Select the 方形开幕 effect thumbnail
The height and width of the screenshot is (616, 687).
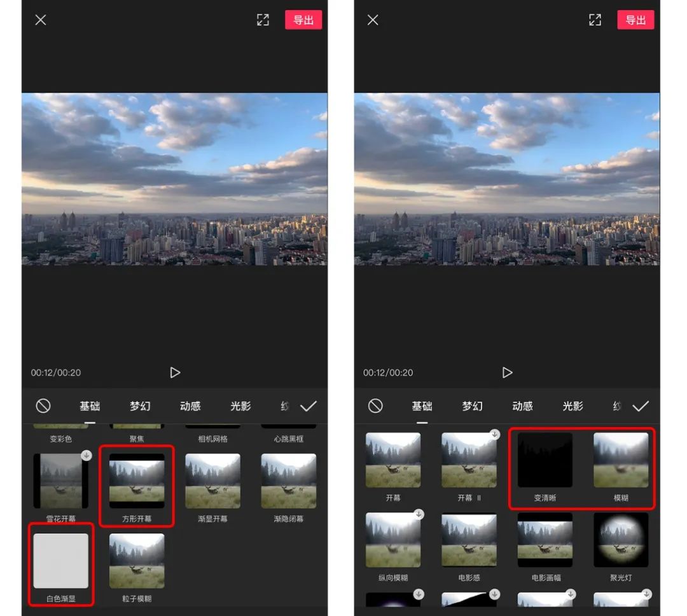137,481
